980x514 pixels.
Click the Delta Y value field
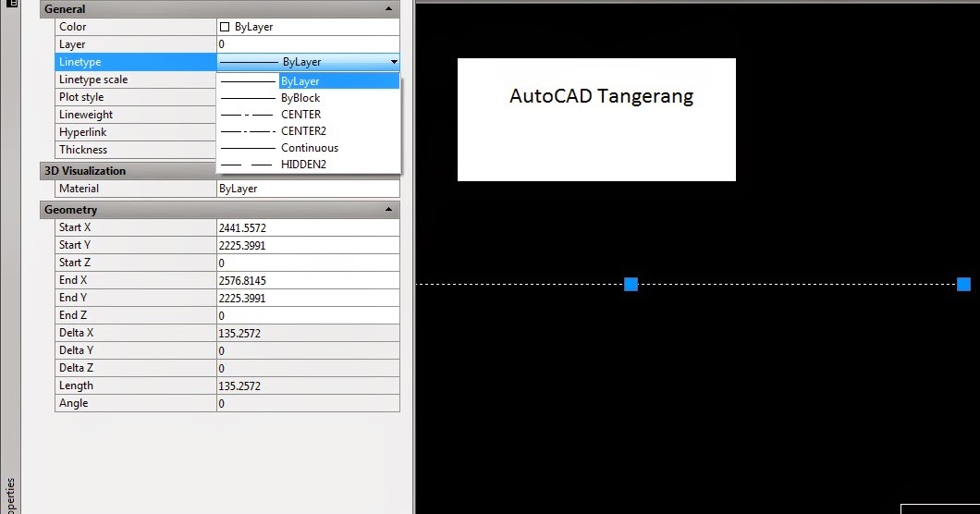308,350
